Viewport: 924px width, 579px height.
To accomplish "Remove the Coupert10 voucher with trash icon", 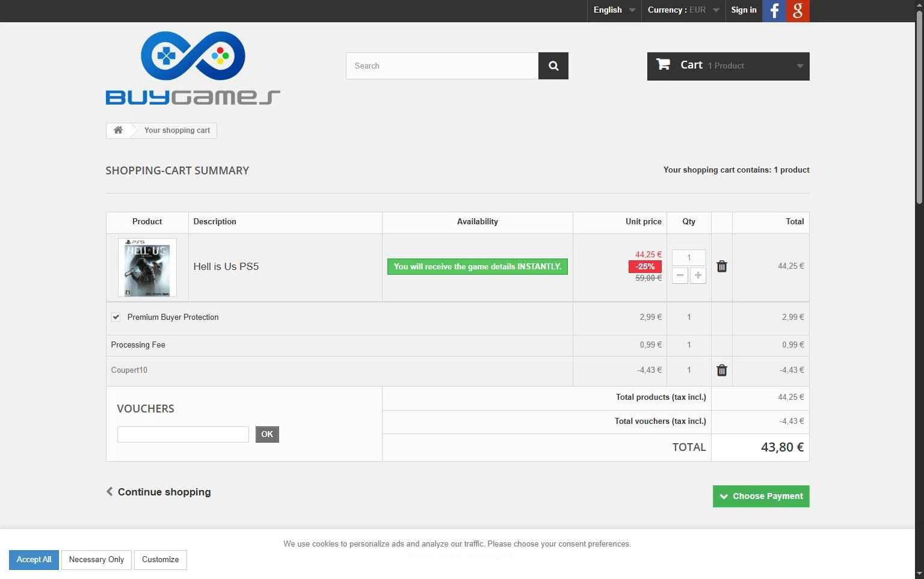I will (x=722, y=370).
